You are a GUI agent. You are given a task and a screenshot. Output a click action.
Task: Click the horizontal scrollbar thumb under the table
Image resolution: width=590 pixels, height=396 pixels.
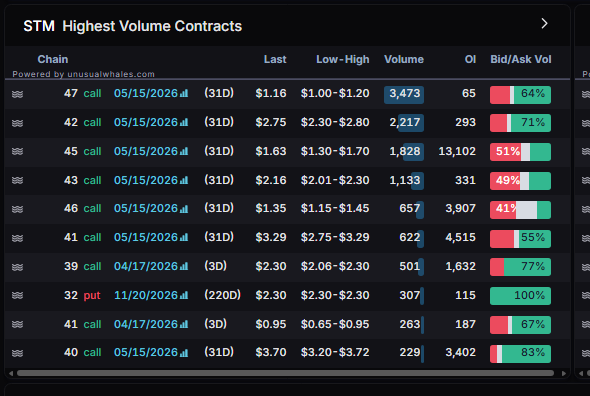point(285,373)
